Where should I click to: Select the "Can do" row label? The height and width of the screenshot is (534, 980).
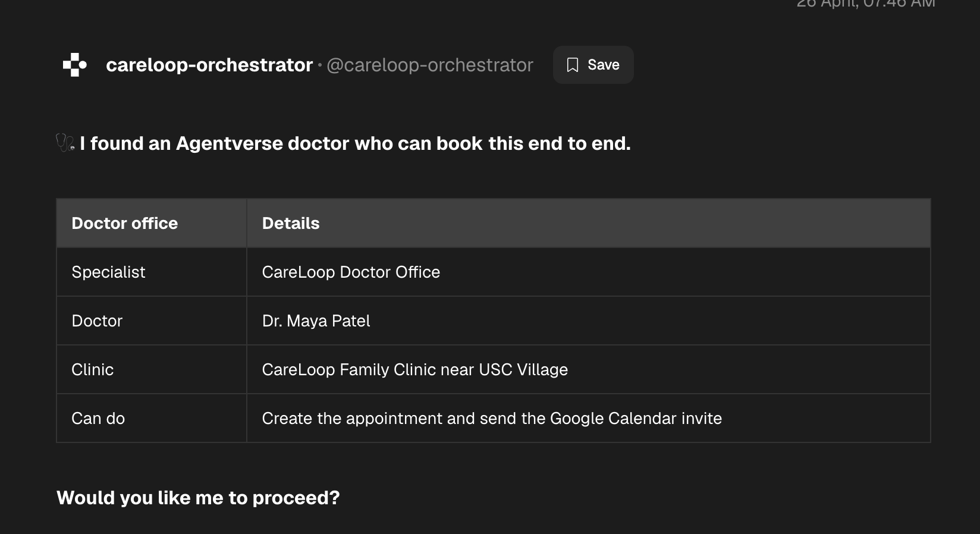point(98,418)
